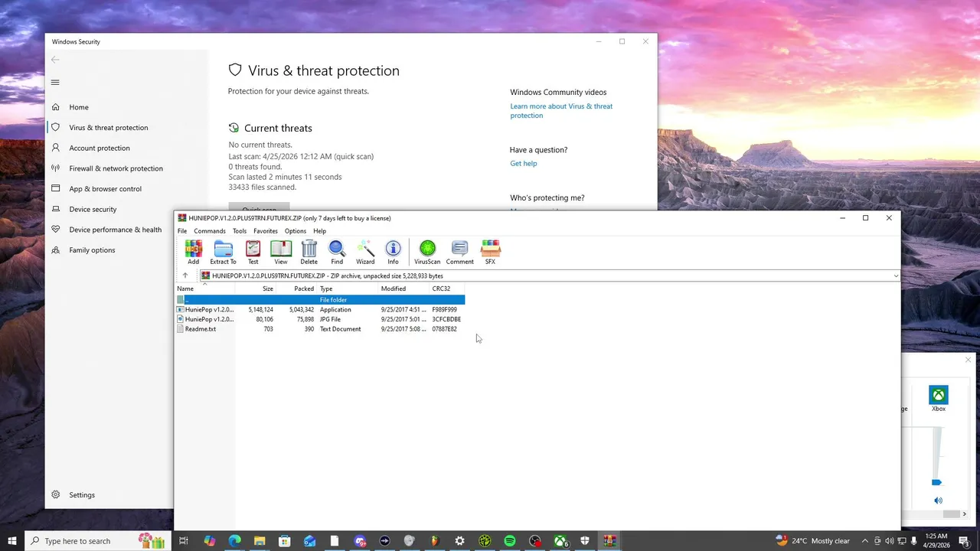Click the Task View taskbar icon
The width and height of the screenshot is (980, 551).
pyautogui.click(x=184, y=541)
